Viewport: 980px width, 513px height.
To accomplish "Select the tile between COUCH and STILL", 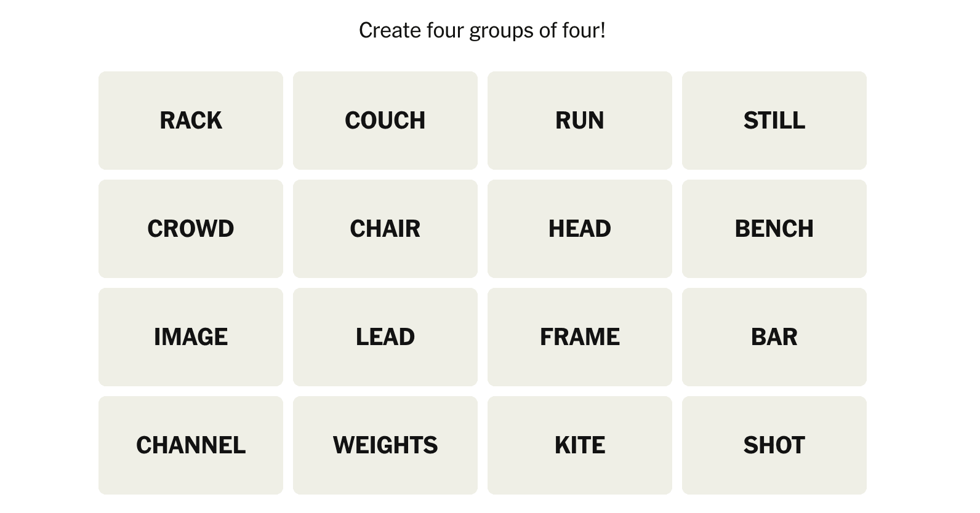I will click(580, 121).
